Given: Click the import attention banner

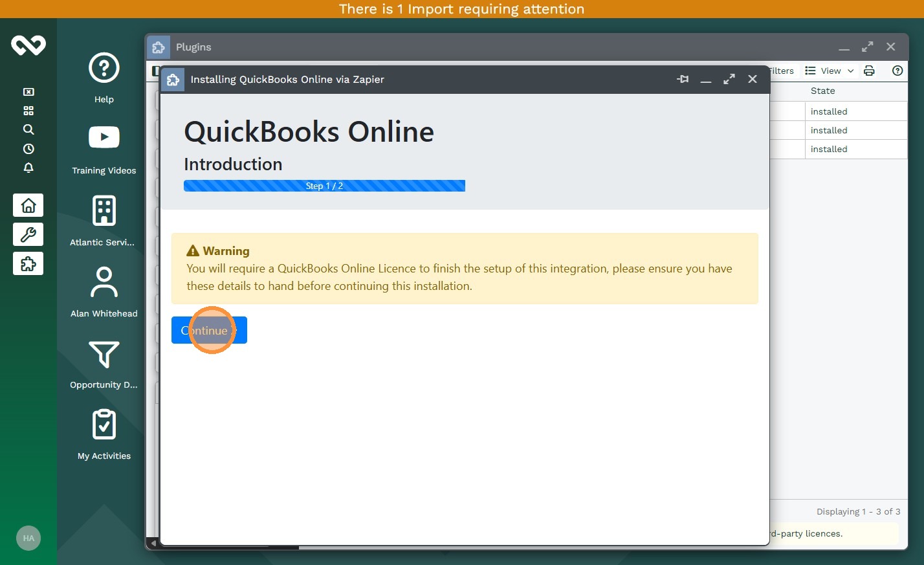Looking at the screenshot, I should point(462,9).
